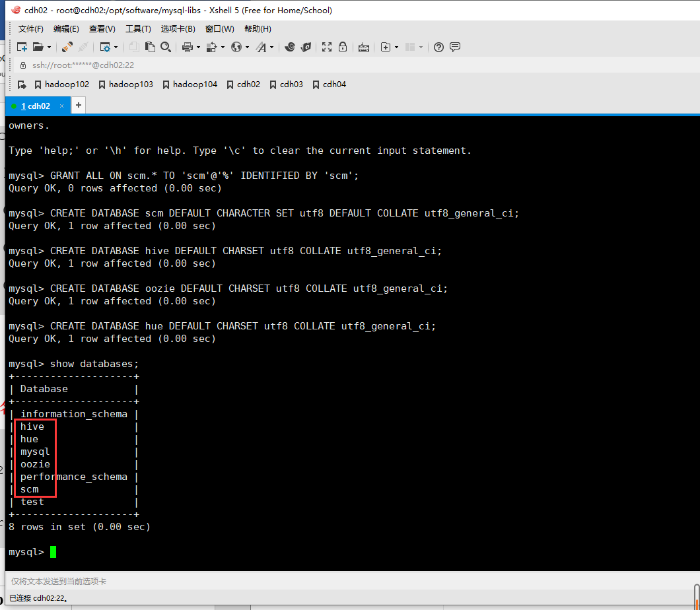Click the add quick button arrow icon

point(21,85)
